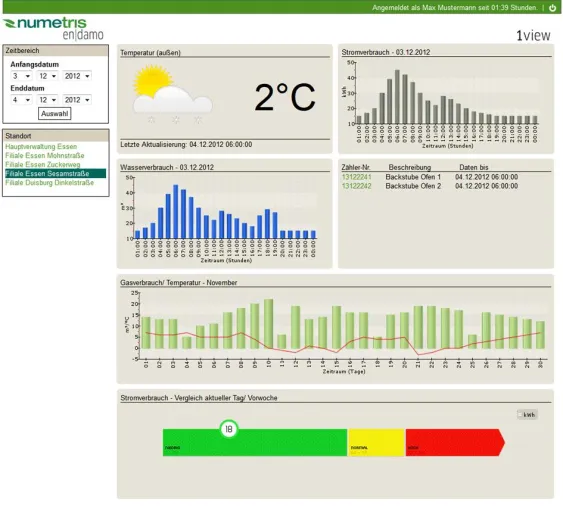Click the Auswahl button
The image size is (563, 508).
[x=55, y=114]
